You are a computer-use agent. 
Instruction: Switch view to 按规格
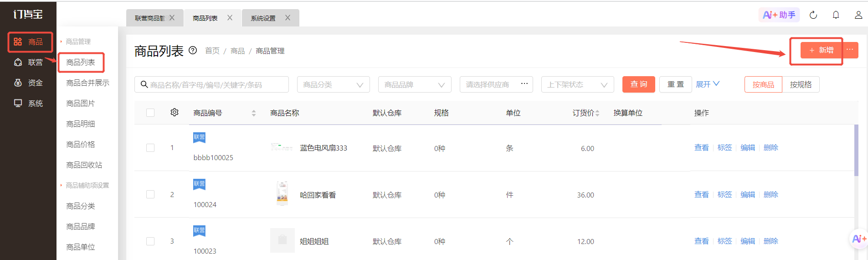pos(801,84)
